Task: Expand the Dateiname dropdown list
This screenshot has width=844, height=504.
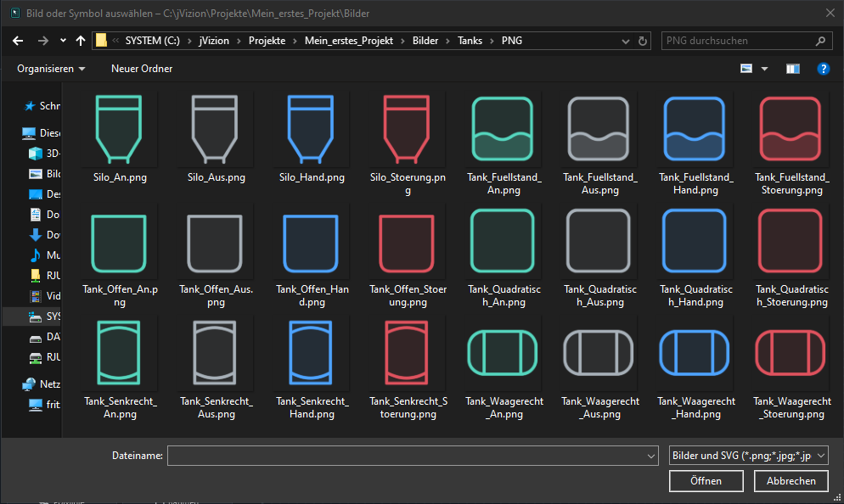Action: click(650, 456)
